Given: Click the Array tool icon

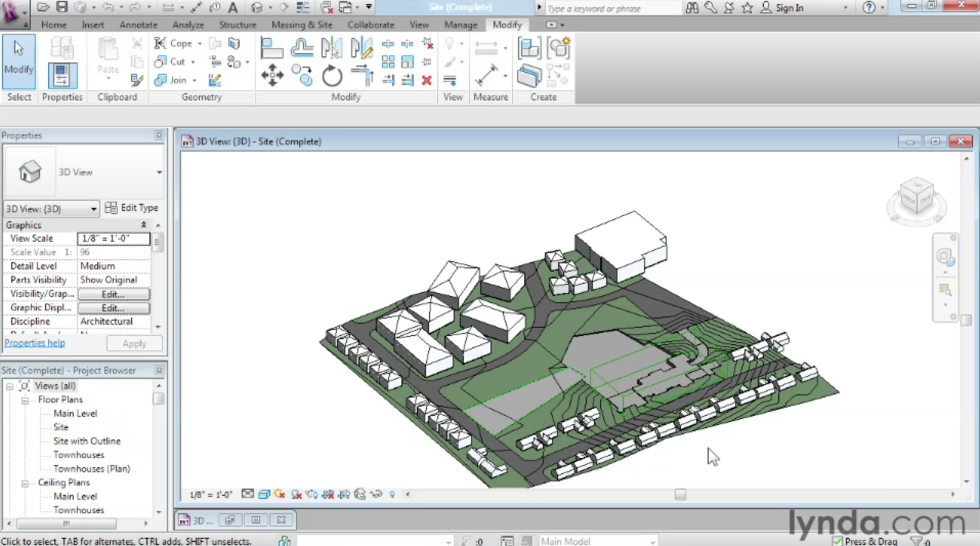Looking at the screenshot, I should click(388, 62).
